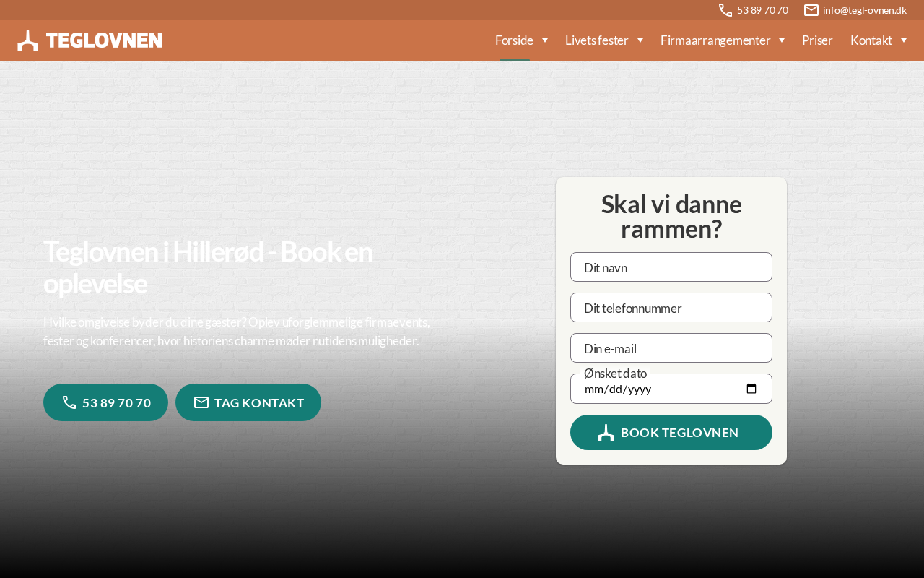This screenshot has width=924, height=578.
Task: Click the Teglovnen kiln logo icon
Action: (27, 40)
